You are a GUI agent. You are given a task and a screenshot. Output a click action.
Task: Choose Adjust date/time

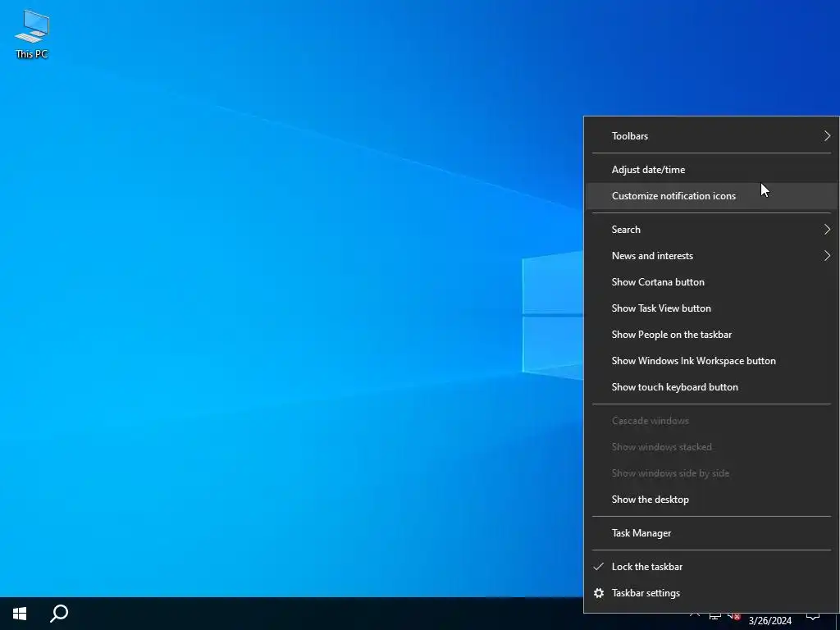[711, 170]
